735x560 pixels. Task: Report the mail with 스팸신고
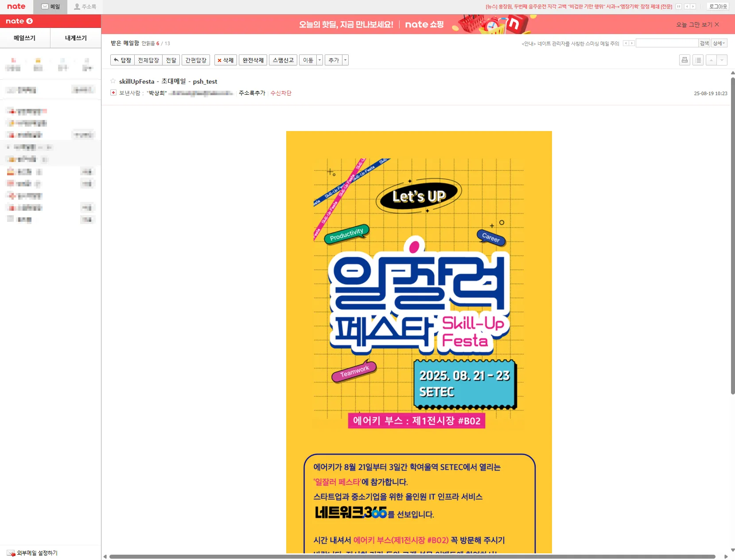coord(283,60)
